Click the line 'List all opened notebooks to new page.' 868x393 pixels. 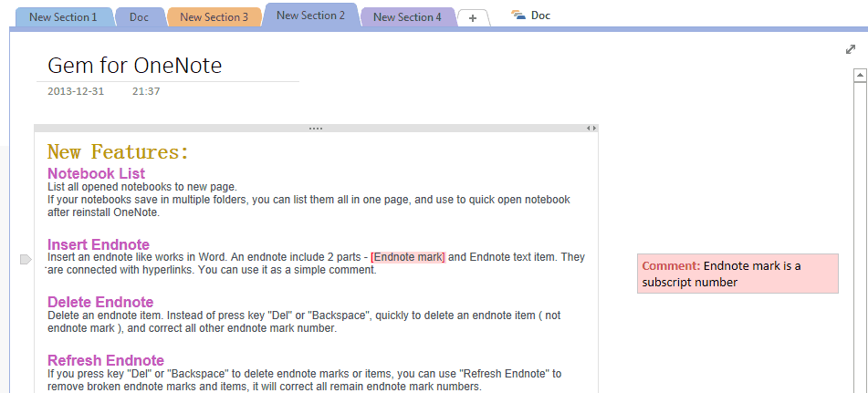[x=142, y=186]
